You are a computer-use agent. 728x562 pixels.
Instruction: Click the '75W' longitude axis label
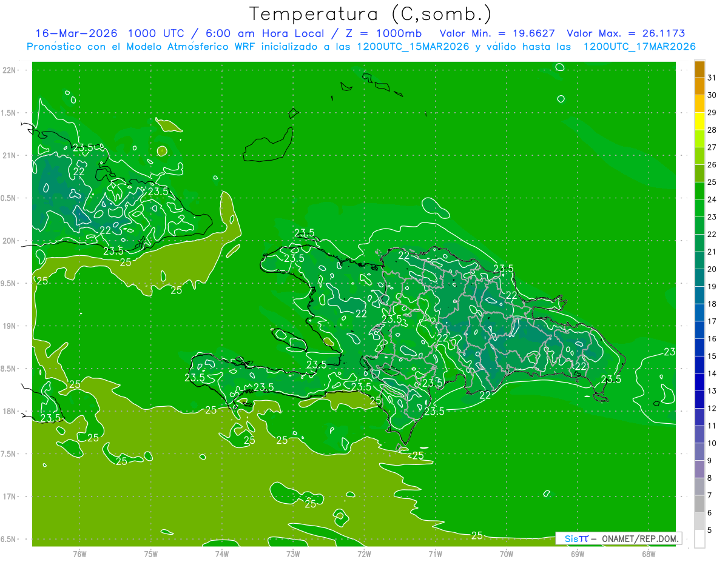(x=151, y=554)
